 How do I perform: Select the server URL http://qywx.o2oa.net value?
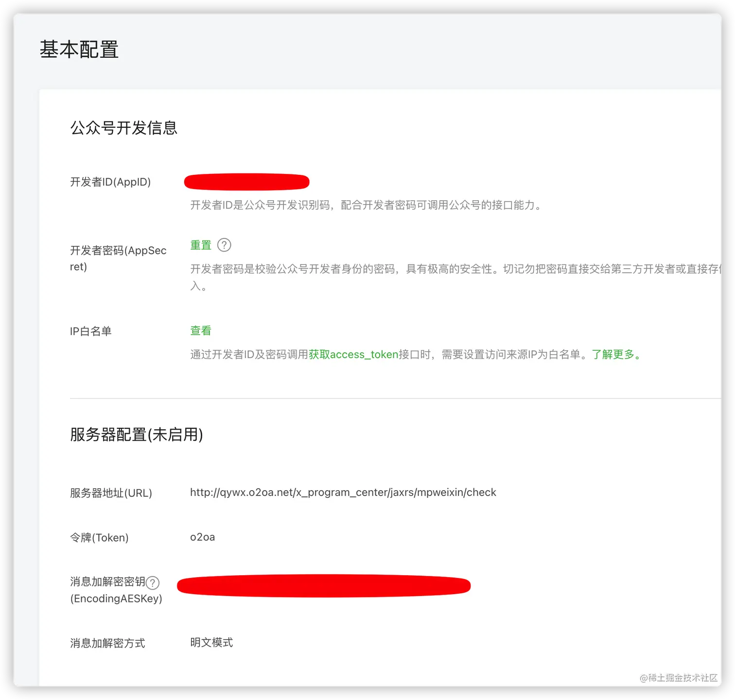(343, 493)
